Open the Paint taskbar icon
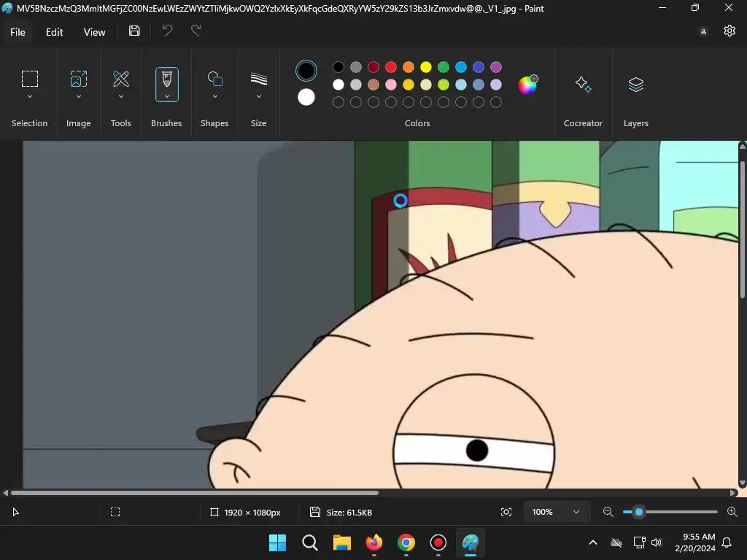This screenshot has width=747, height=560. (471, 542)
